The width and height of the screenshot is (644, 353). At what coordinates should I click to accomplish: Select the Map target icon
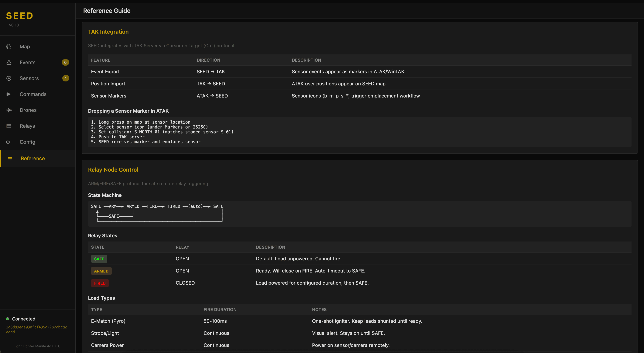[9, 46]
